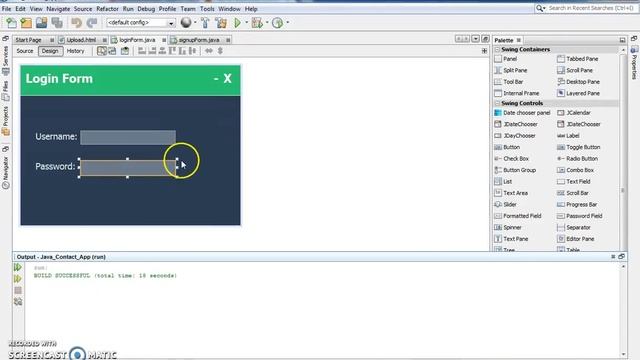Screen dimensions: 640x360
Task: Open the Navigate menu
Action: (58, 9)
